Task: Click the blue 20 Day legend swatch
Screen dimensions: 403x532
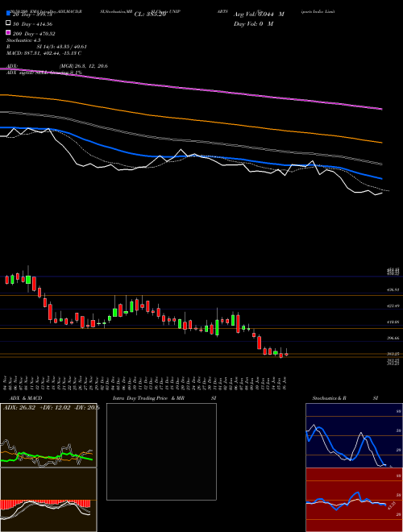Action: (8, 14)
